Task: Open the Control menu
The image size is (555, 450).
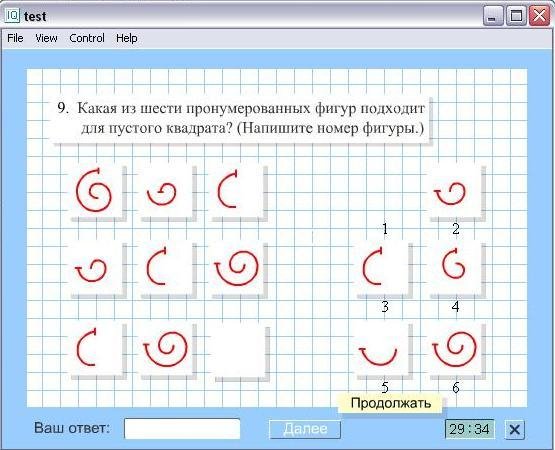Action: [x=87, y=38]
